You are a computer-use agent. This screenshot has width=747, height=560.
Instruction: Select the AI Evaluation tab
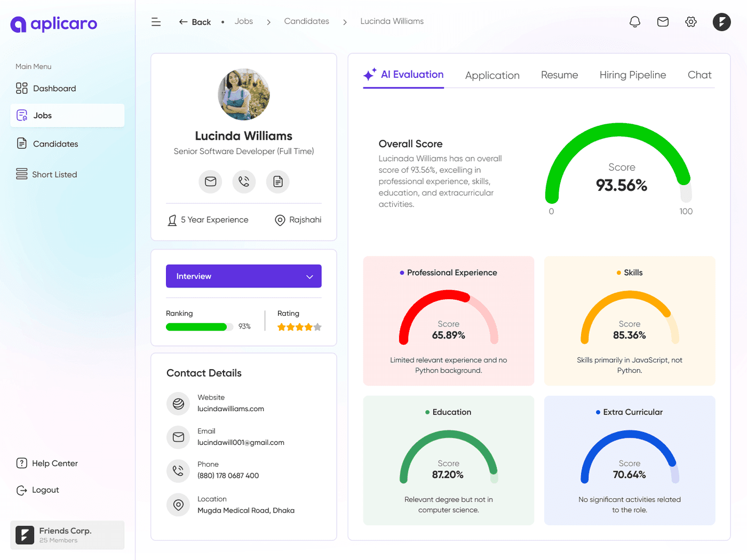[x=403, y=75]
